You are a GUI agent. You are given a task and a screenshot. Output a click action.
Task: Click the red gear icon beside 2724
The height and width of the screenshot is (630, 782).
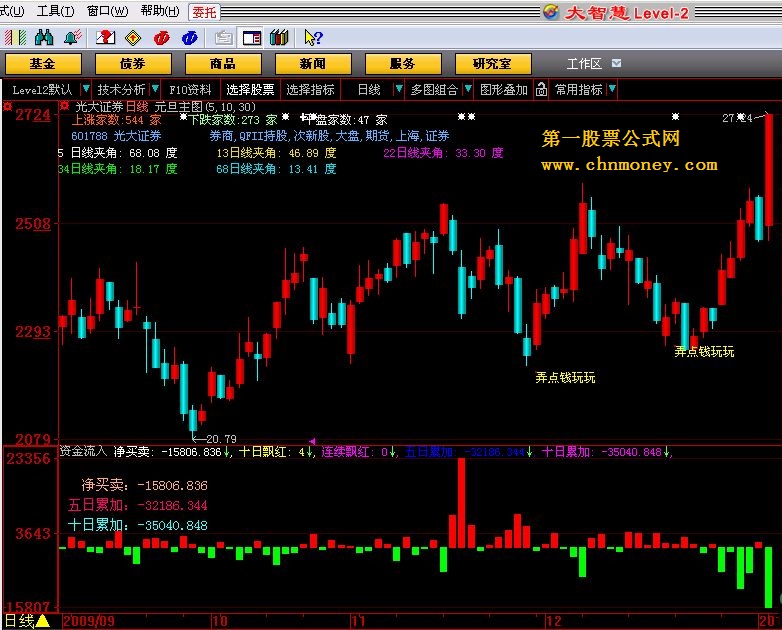[7, 106]
